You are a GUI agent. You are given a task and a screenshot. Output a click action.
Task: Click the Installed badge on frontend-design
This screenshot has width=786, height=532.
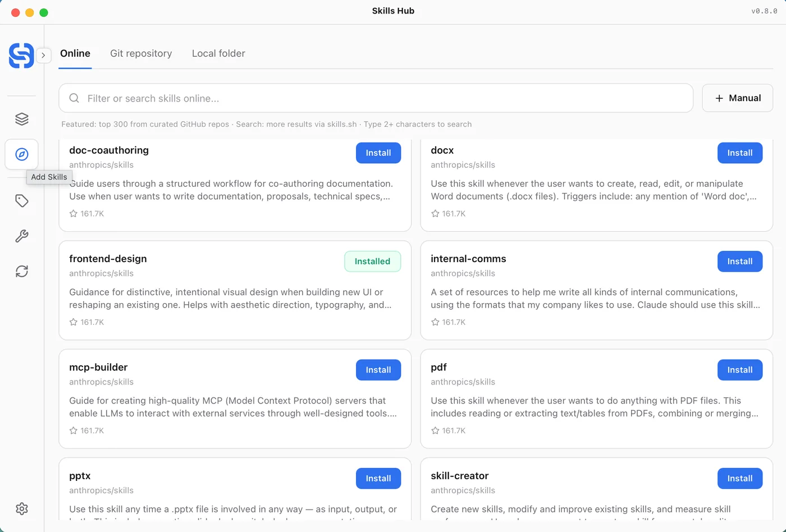click(372, 262)
